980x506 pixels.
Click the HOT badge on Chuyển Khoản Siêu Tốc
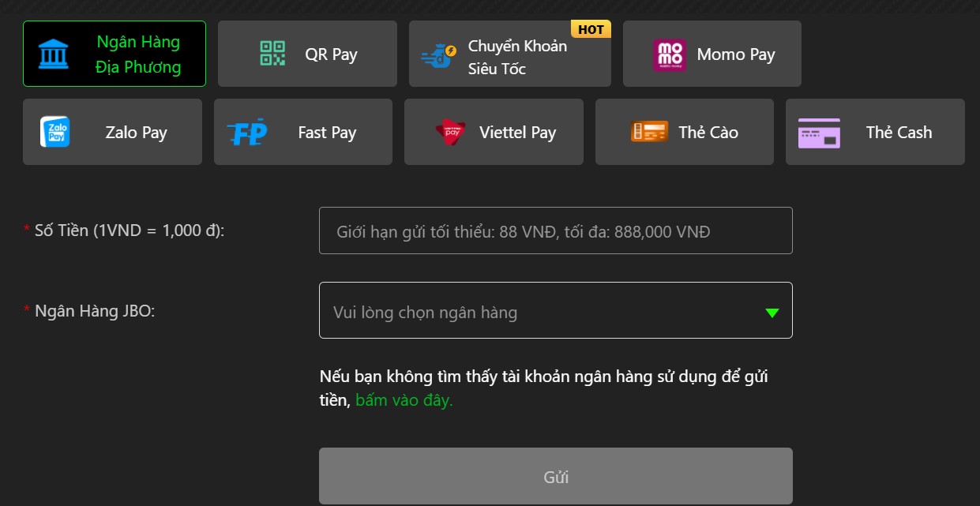coord(591,28)
